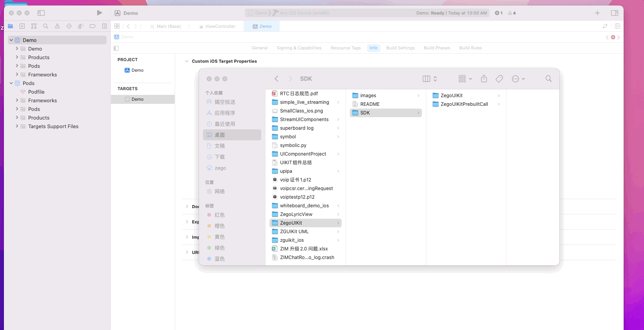644x330 pixels.
Task: Select symbolic.py file in Finder
Action: [x=289, y=145]
